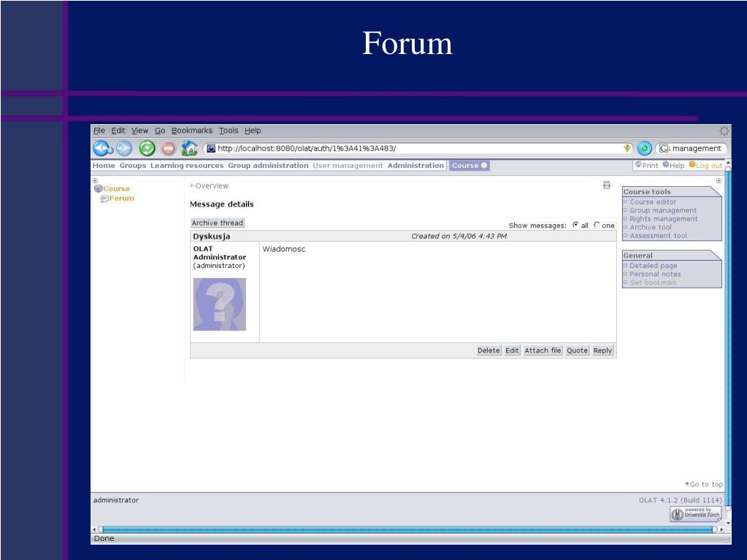Click the horizontal scrollbar at the bottom
This screenshot has width=747, height=560.
407,529
